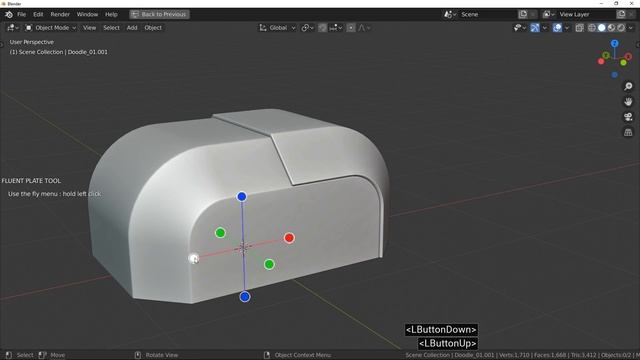
Task: Click the pan view hand icon
Action: 628,102
